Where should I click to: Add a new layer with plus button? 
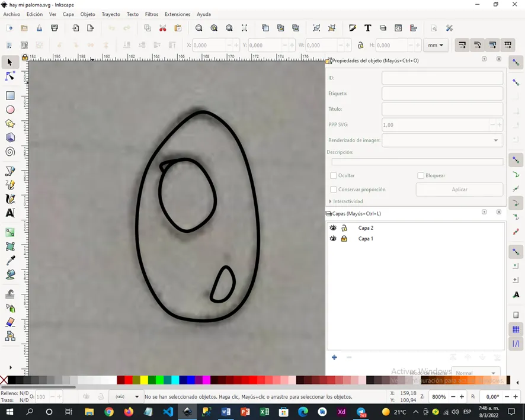(334, 357)
